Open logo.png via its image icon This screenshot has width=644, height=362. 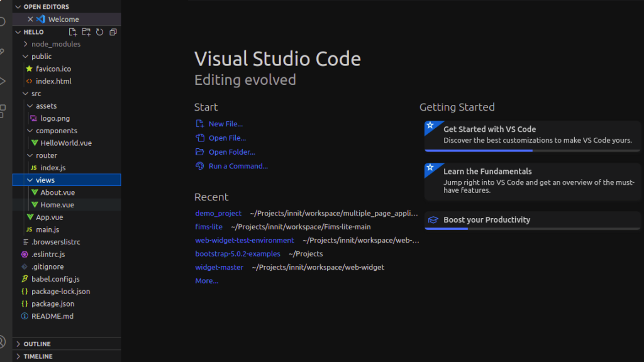33,118
